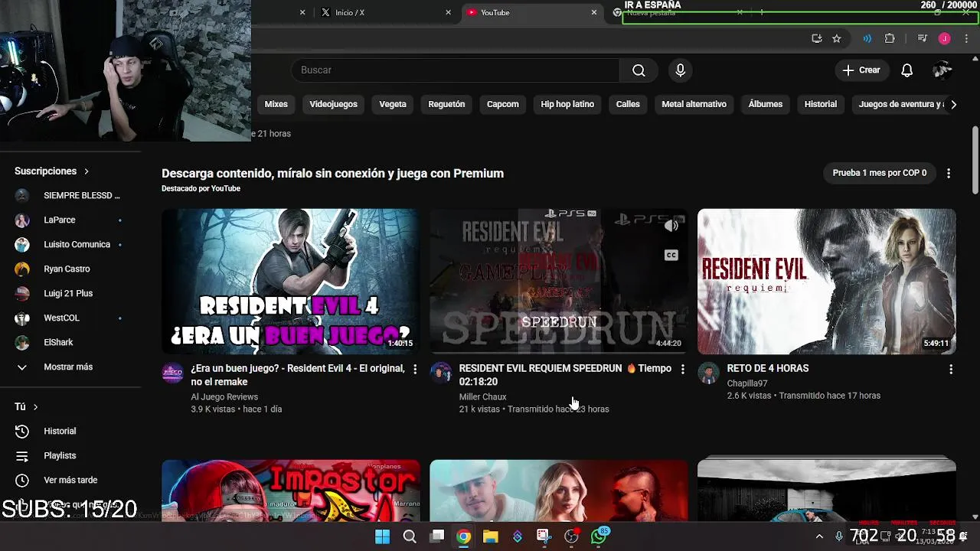This screenshot has height=551, width=980.
Task: Open OBS Studio from the taskbar
Action: pyautogui.click(x=571, y=536)
